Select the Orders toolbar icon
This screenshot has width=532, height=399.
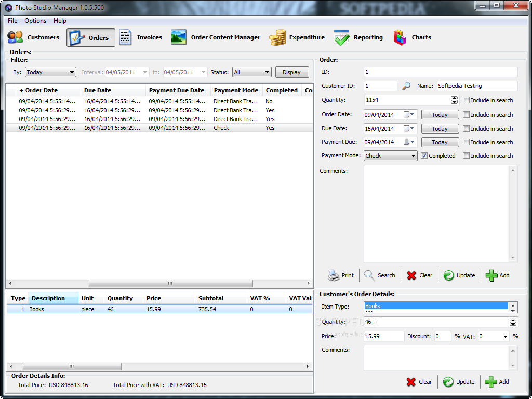77,37
